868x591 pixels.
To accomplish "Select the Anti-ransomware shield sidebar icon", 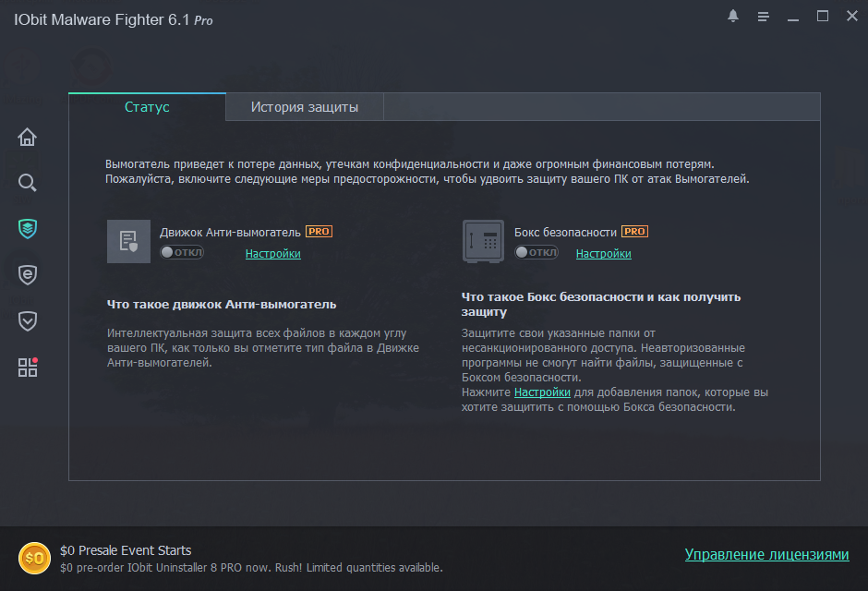I will coord(27,228).
